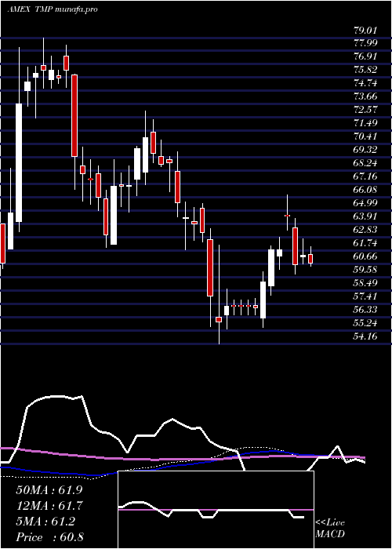Select the 63.91 price axis label
This screenshot has height=549, width=392.
click(365, 216)
